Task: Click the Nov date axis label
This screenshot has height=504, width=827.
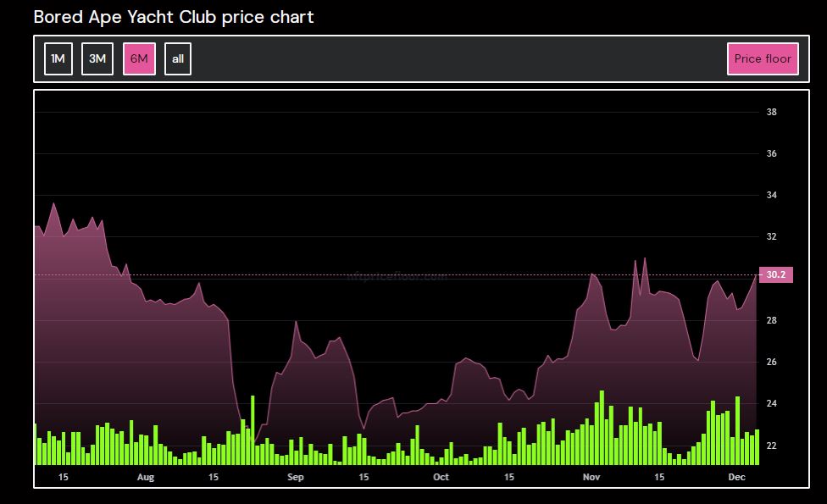Action: (x=591, y=478)
